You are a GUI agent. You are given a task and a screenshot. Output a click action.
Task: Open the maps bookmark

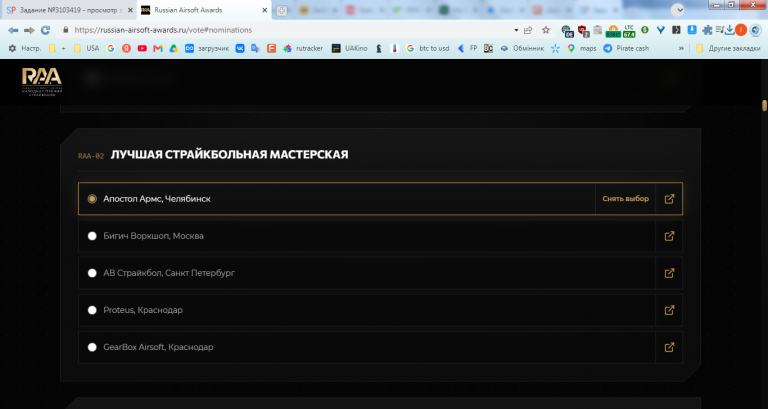pyautogui.click(x=582, y=48)
